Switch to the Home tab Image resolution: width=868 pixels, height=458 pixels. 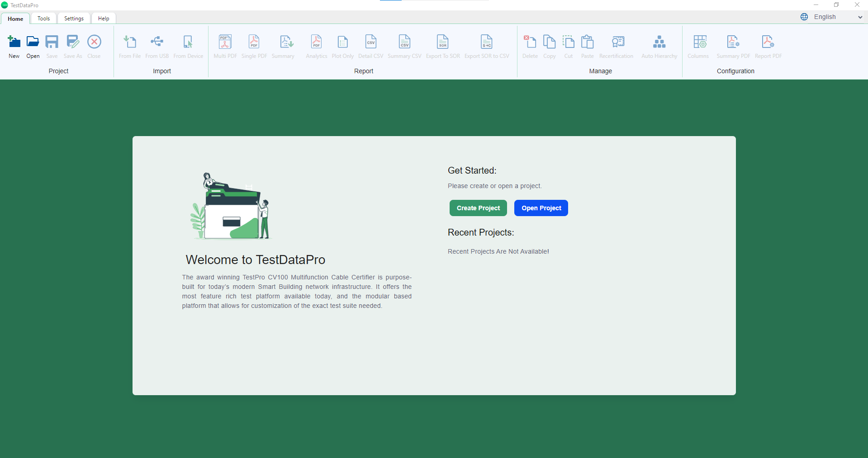[x=15, y=19]
